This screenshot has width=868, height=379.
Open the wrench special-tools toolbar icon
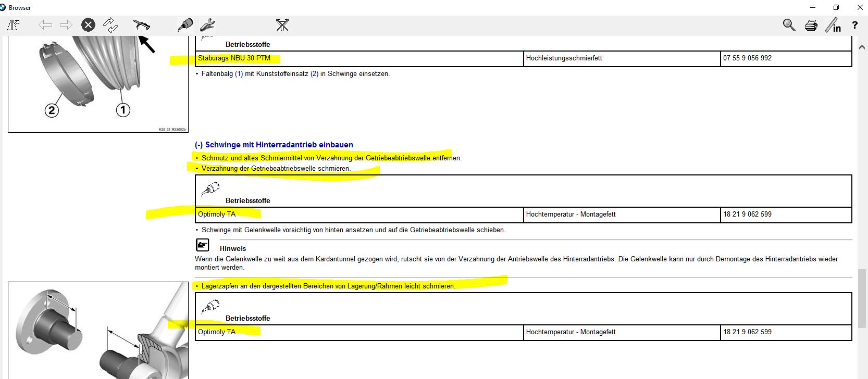207,25
